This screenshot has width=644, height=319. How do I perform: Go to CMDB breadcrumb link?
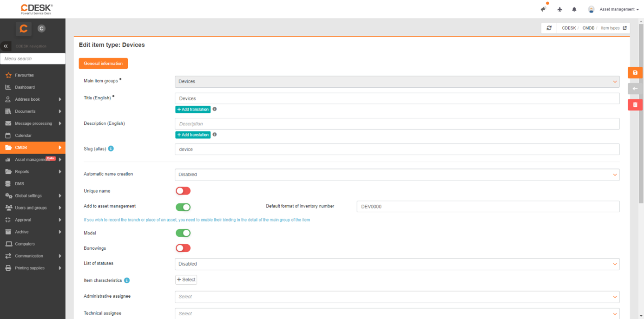tap(588, 28)
